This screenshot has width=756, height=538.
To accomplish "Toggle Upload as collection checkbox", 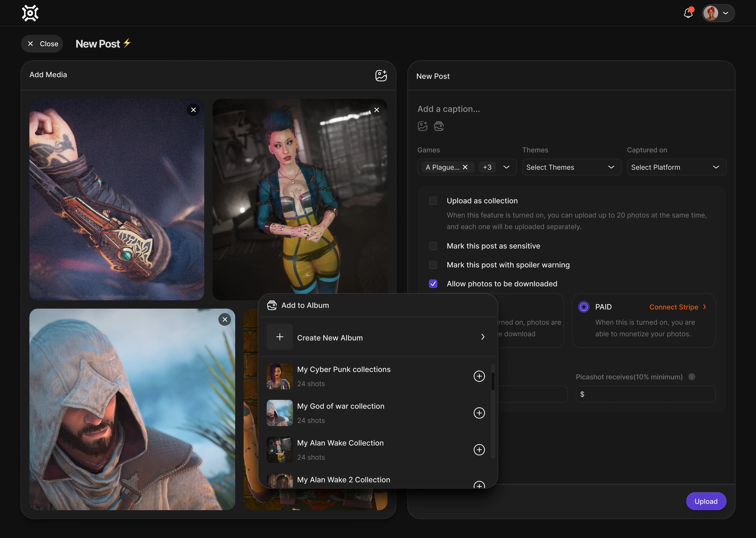I will click(433, 201).
